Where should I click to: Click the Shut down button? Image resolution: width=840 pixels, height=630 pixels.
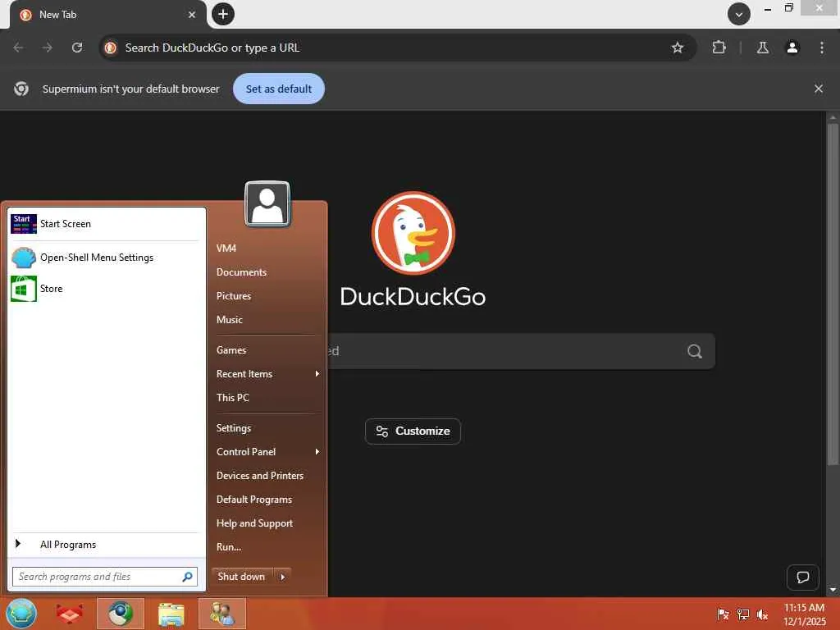[x=242, y=577]
